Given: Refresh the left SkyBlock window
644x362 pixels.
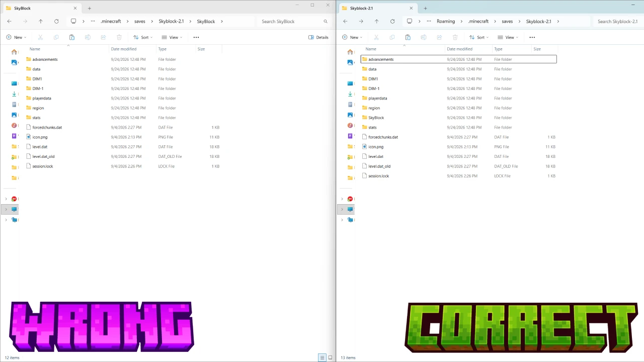Looking at the screenshot, I should point(56,21).
